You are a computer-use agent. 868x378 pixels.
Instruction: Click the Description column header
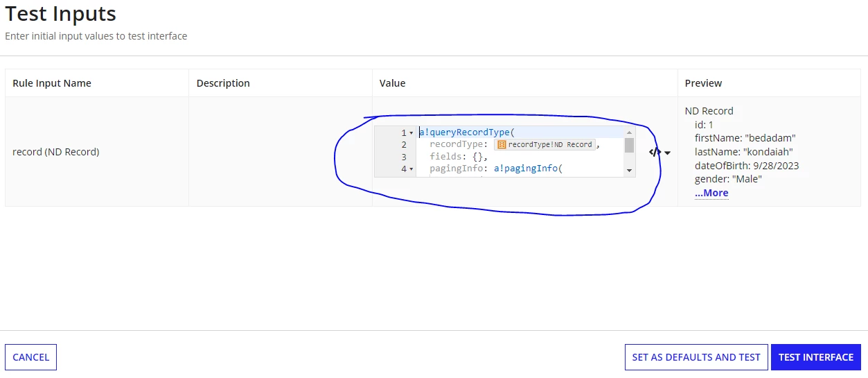(x=223, y=83)
